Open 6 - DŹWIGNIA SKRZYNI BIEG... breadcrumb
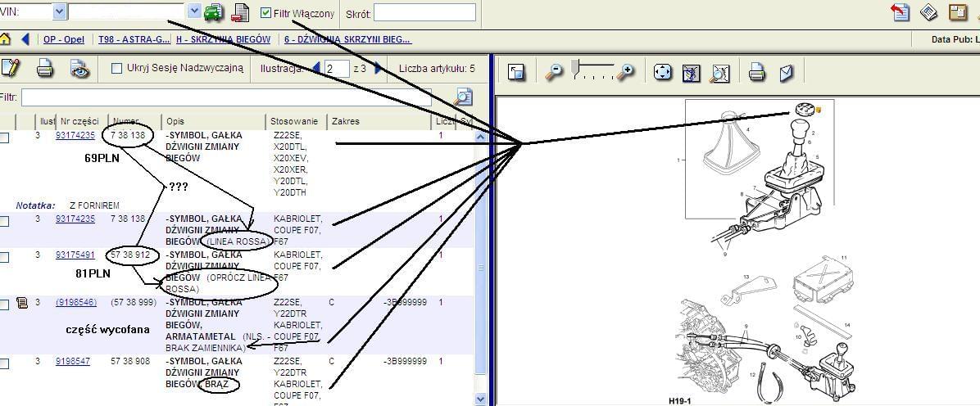Screen dimensions: 980x406 point(347,39)
